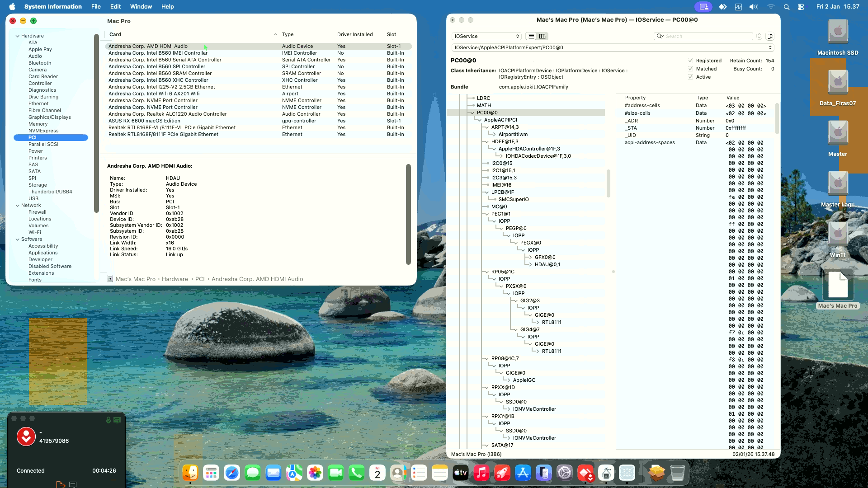Screen dimensions: 868x488
Task: Launch Apple TV from the Dock
Action: pos(461,473)
